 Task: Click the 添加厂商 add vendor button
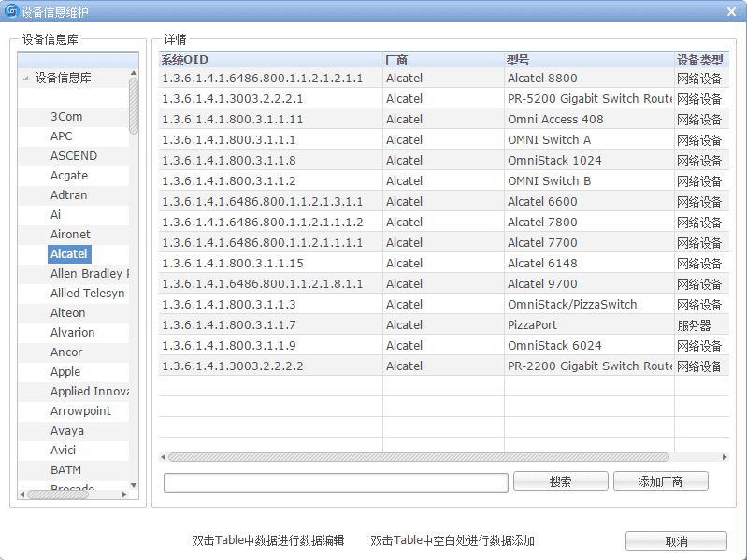click(x=661, y=481)
